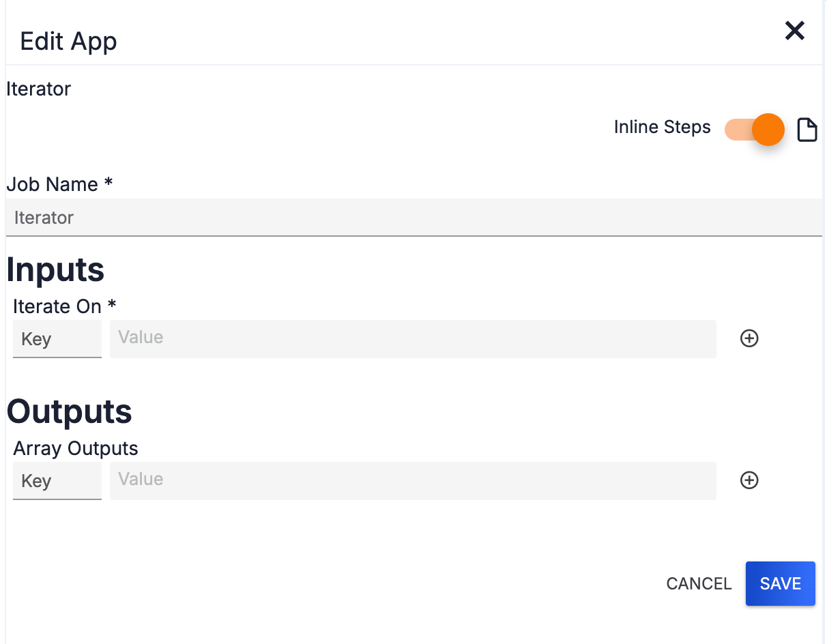Save the Iterator app changes
827x644 pixels.
[x=780, y=583]
